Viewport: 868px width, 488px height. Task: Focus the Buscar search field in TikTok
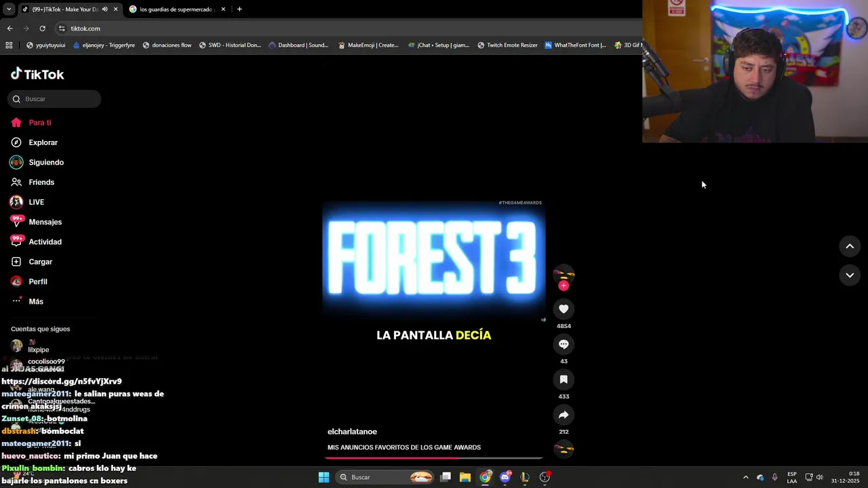54,99
